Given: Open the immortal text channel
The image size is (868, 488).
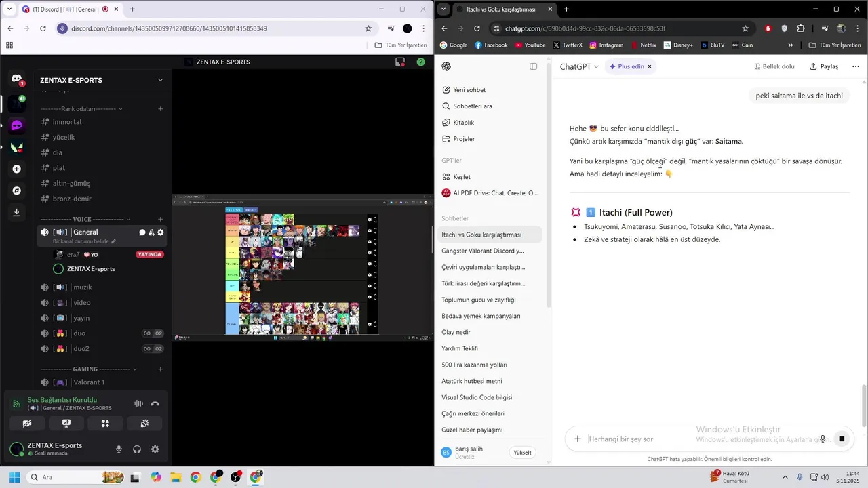Looking at the screenshot, I should pyautogui.click(x=102, y=122).
